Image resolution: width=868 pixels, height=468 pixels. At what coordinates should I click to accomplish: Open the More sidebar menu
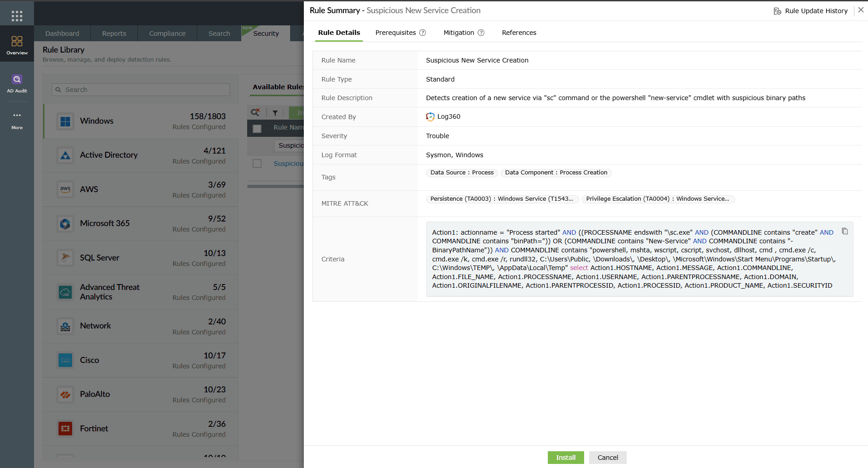point(17,121)
